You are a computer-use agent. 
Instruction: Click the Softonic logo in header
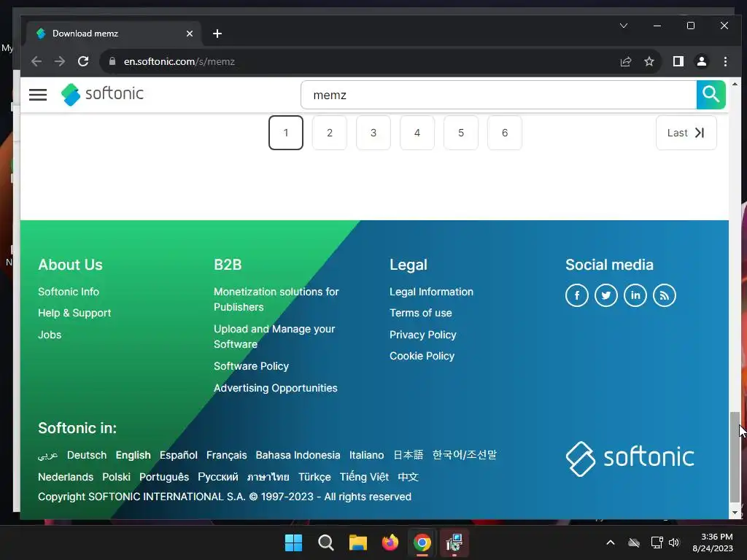tap(102, 94)
